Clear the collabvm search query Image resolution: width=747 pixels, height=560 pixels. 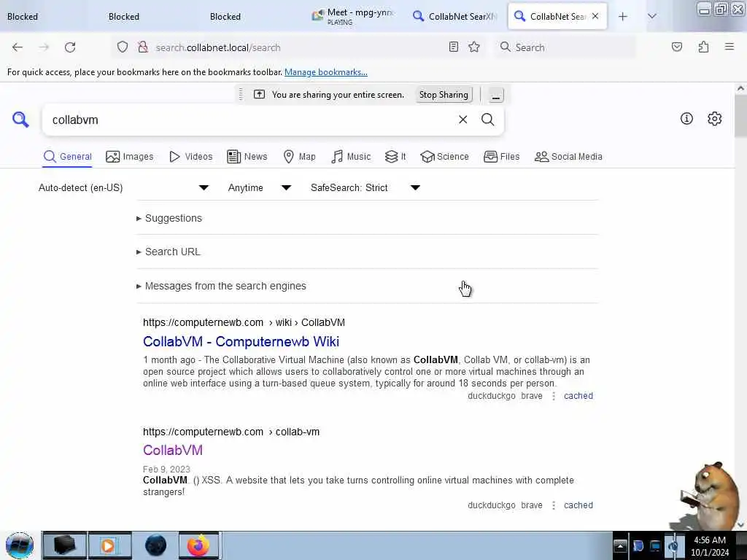tap(462, 120)
